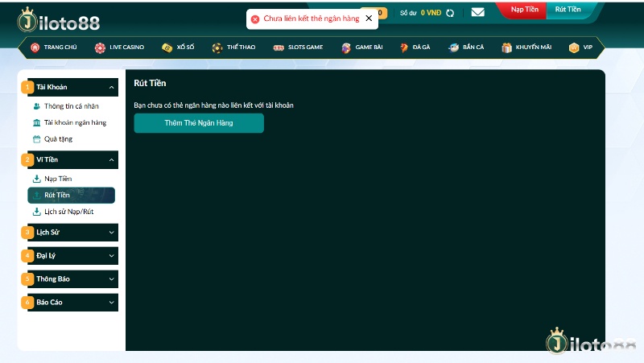Click the Jiloto88 logo in the header
Viewport: 644px width, 363px height.
(x=58, y=20)
